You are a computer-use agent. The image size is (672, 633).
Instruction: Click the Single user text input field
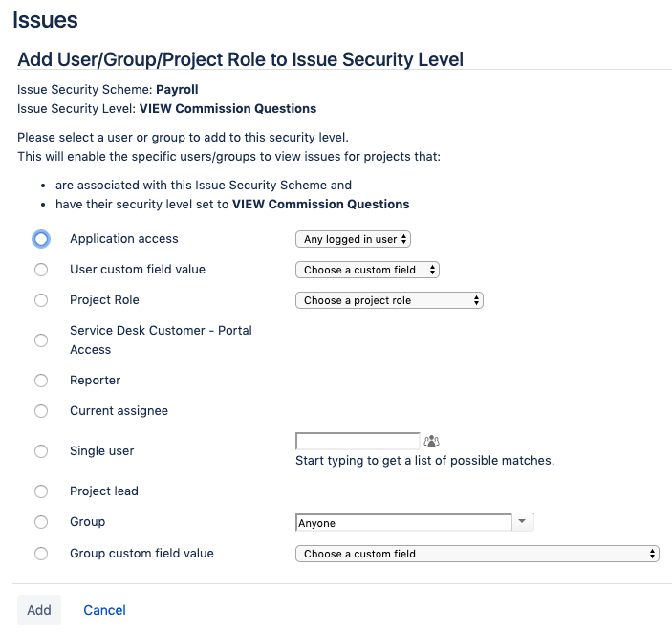pos(358,442)
